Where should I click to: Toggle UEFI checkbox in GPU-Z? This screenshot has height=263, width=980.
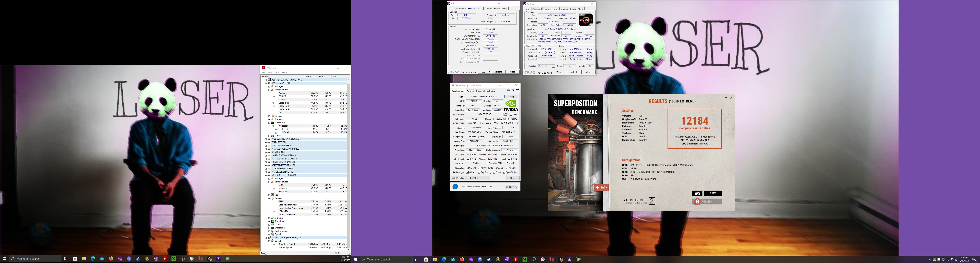[x=510, y=114]
